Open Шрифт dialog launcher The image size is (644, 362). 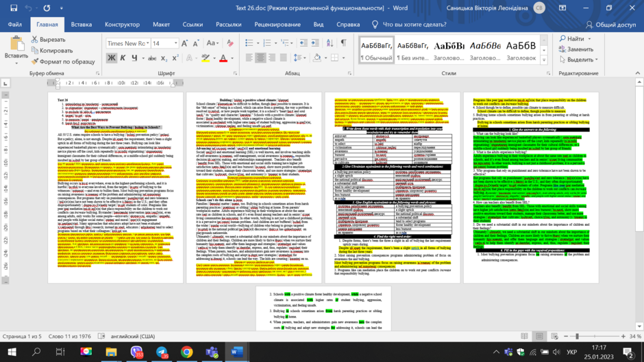[x=236, y=73]
